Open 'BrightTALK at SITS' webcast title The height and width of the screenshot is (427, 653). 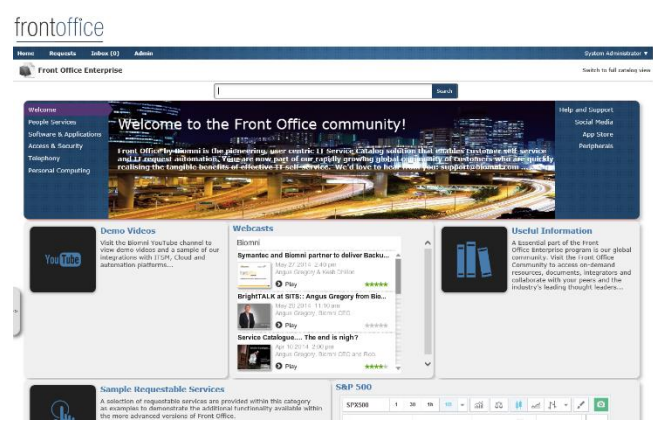(312, 296)
